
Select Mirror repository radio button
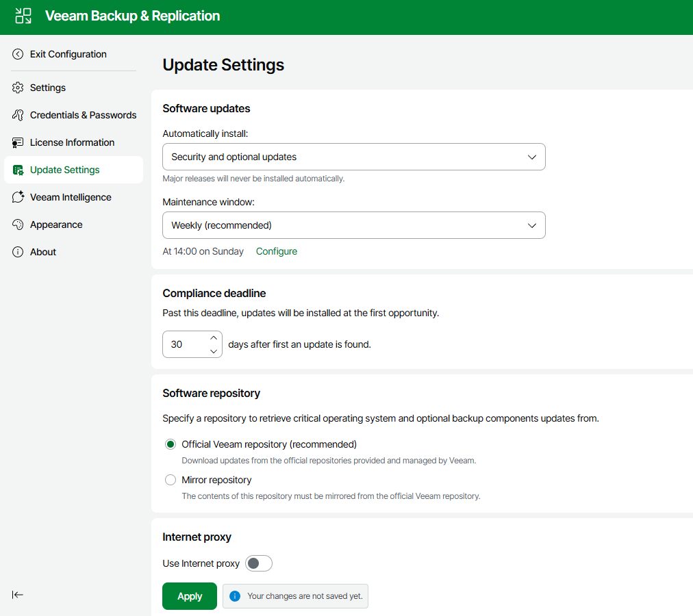pyautogui.click(x=170, y=480)
